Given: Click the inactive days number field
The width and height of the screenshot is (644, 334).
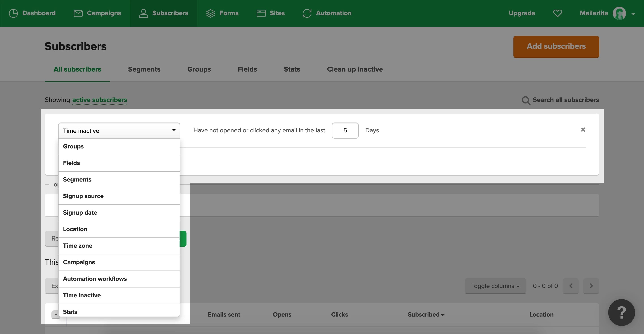Looking at the screenshot, I should pyautogui.click(x=345, y=131).
